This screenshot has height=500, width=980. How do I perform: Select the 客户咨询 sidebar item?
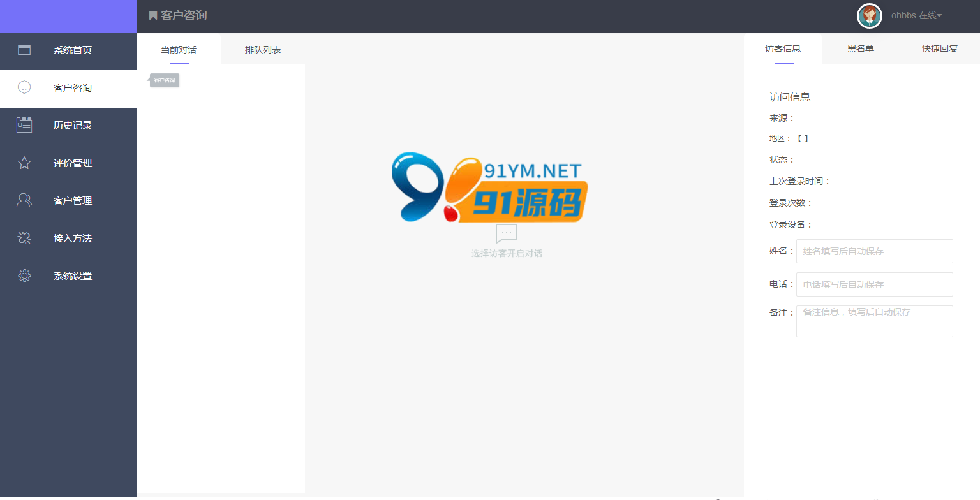[x=68, y=87]
